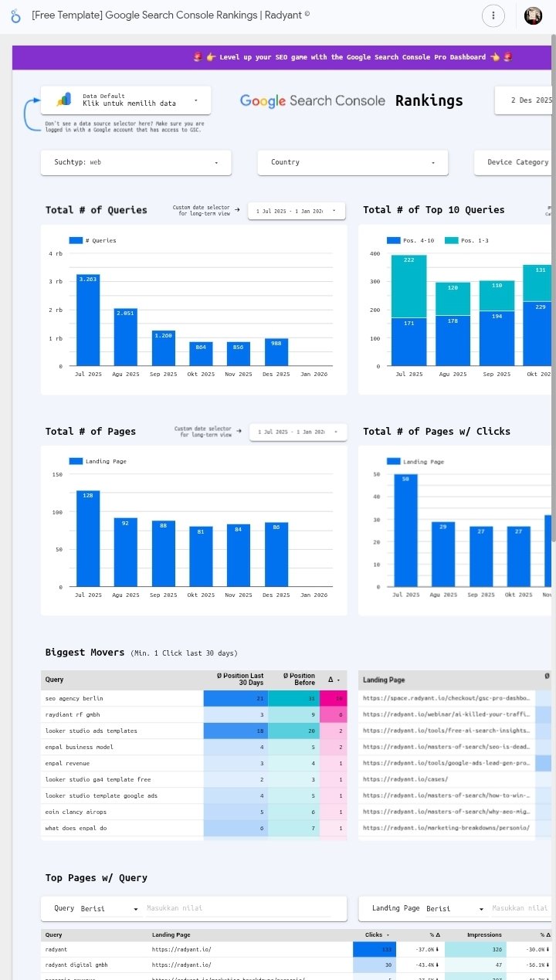The height and width of the screenshot is (980, 556).
Task: Open the Total # of Pages date selector
Action: click(x=298, y=432)
